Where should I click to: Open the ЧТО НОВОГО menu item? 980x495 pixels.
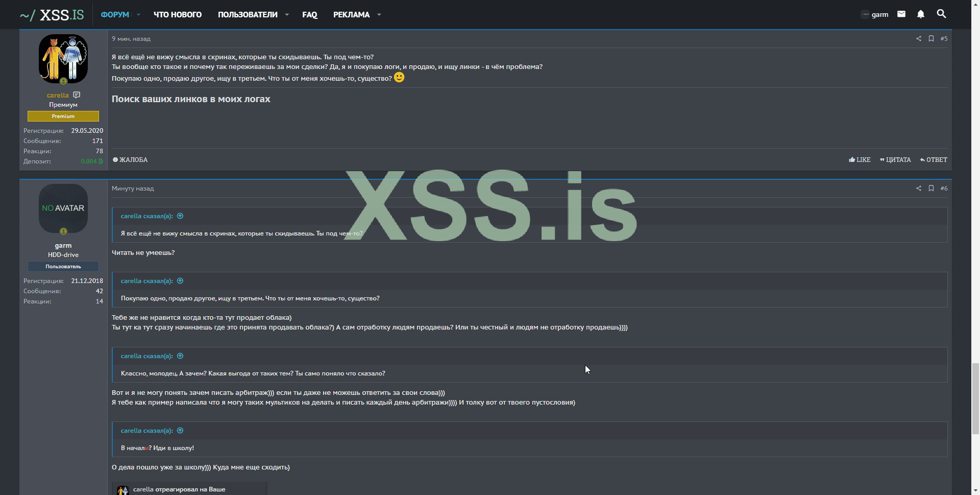coord(177,14)
